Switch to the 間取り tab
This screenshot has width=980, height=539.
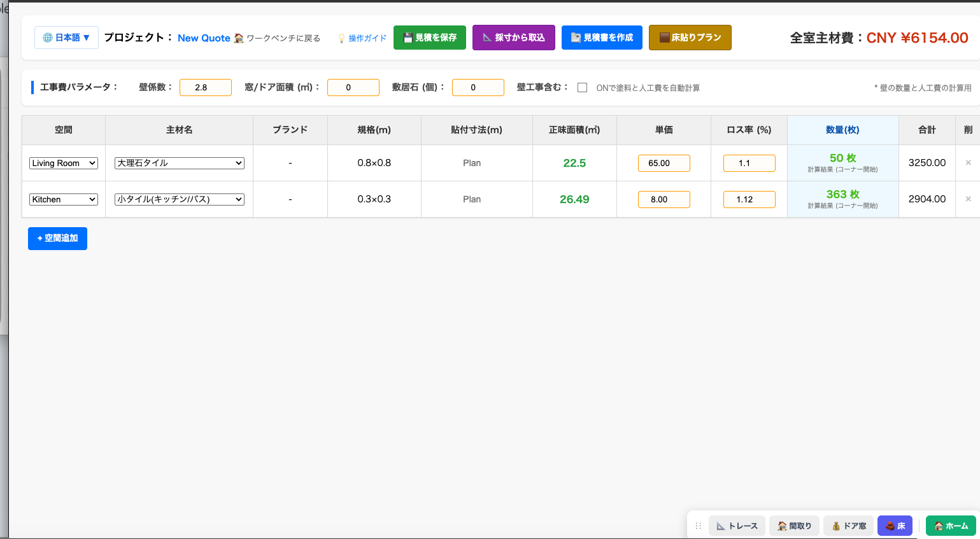coord(794,526)
